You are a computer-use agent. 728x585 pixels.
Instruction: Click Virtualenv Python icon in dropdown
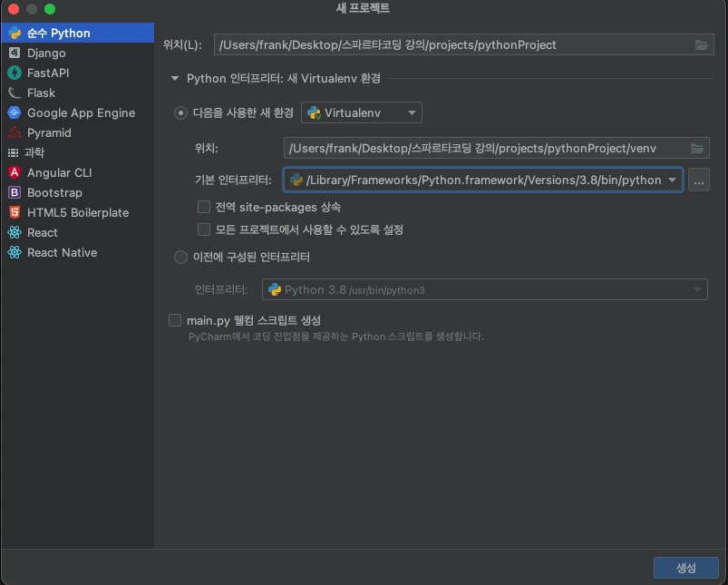coord(315,112)
